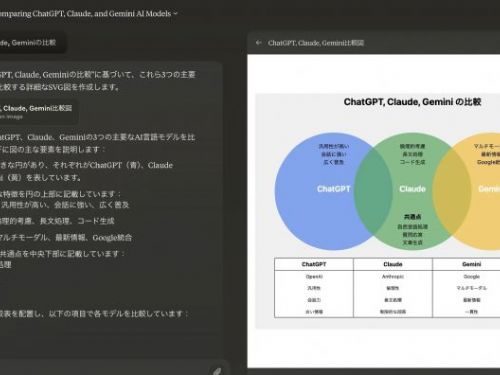
Task: Click the Google cell in table
Action: pos(471,277)
